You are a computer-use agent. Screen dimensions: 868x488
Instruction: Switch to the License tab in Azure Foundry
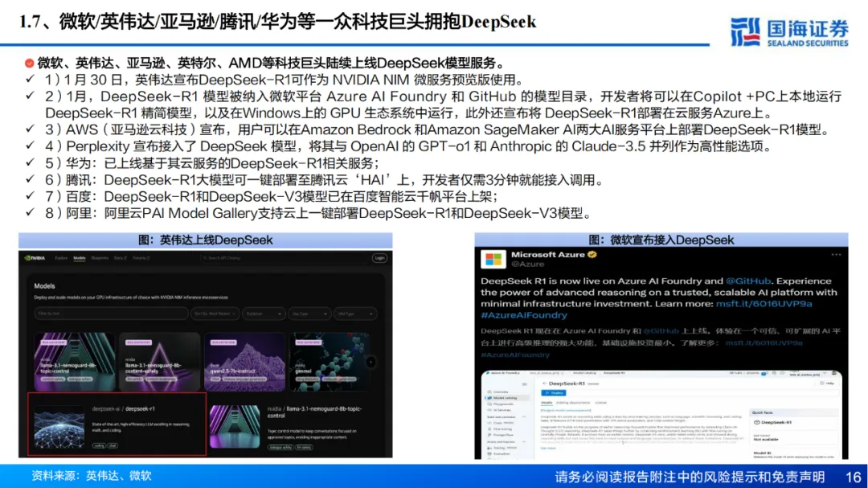point(600,403)
